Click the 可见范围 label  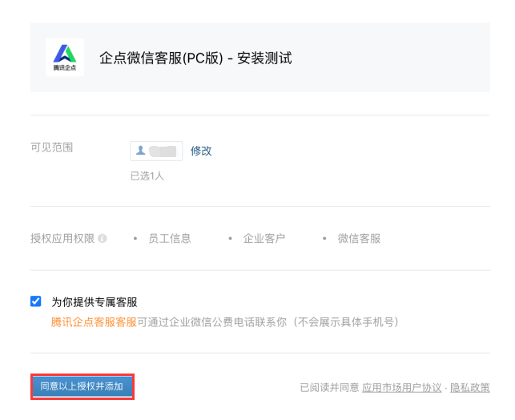51,147
